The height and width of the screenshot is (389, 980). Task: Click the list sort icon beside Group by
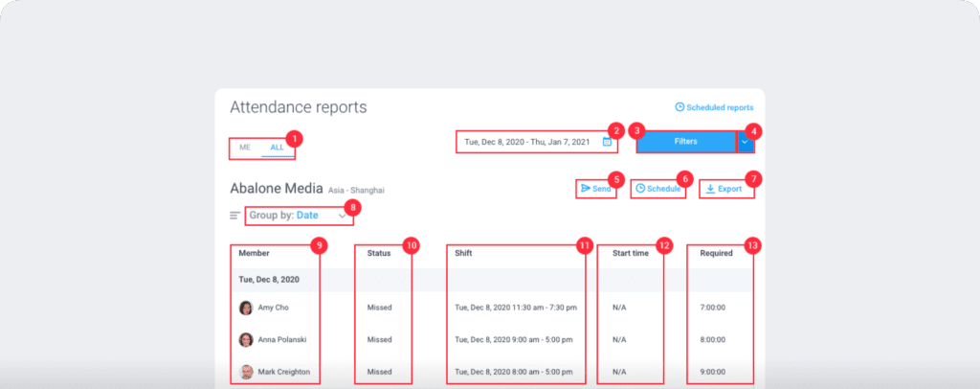234,216
